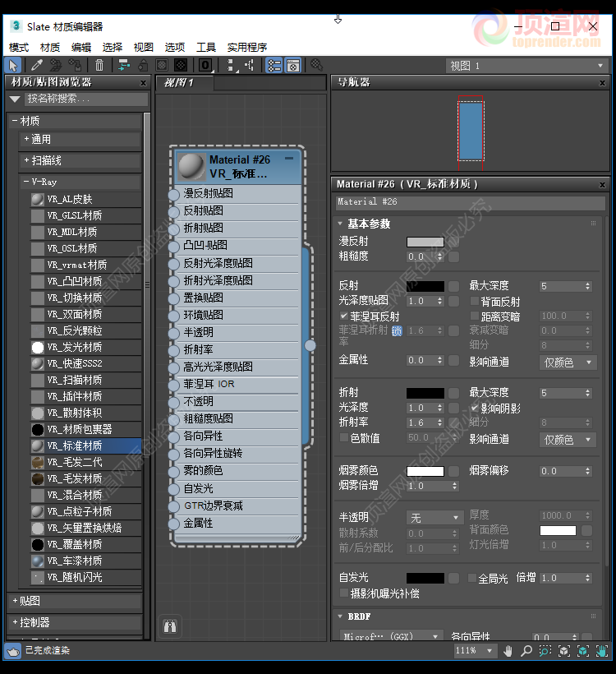Click the lay out all vertical icon
Screen dimensions: 616x674
(x=231, y=65)
